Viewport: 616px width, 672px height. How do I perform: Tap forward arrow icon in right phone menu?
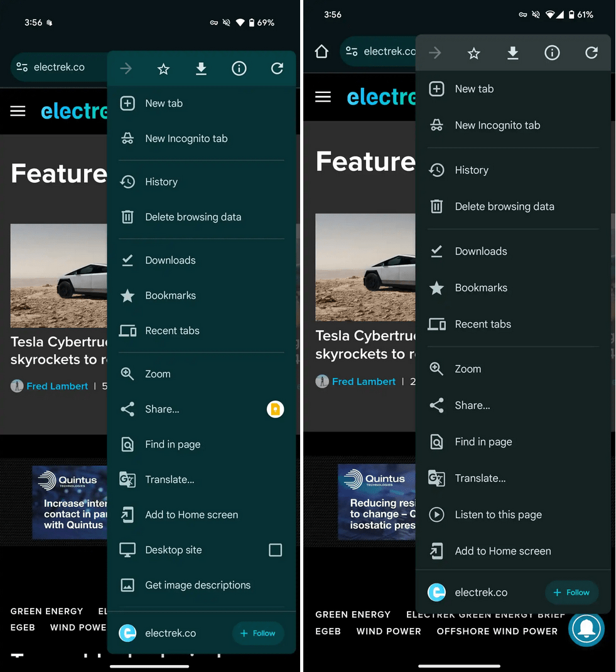(435, 53)
